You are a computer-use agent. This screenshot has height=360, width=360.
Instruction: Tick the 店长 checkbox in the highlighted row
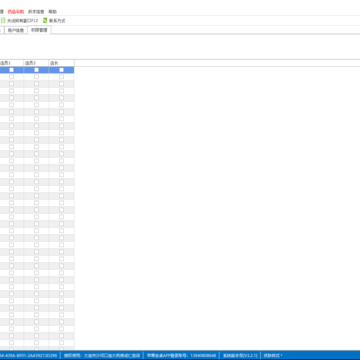(x=61, y=70)
